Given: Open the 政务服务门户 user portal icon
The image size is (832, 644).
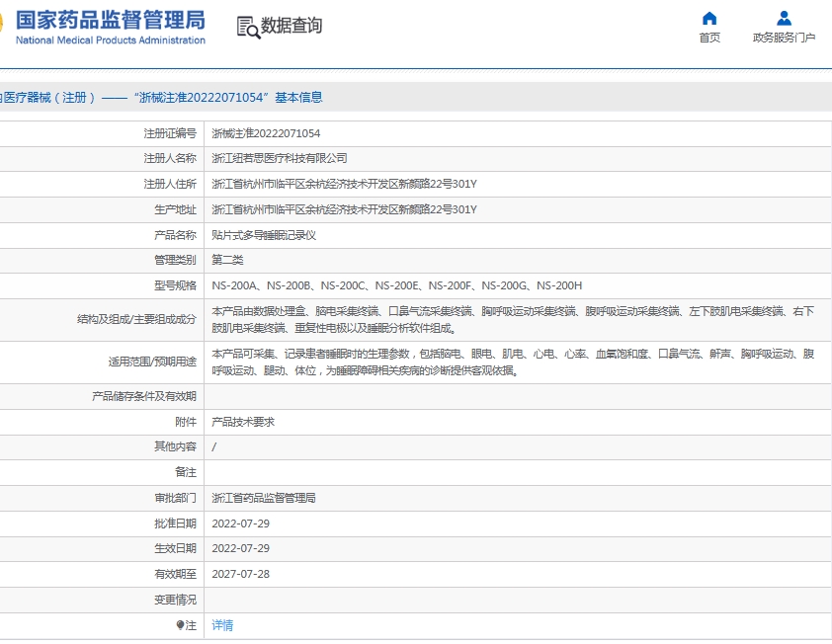Looking at the screenshot, I should [784, 19].
